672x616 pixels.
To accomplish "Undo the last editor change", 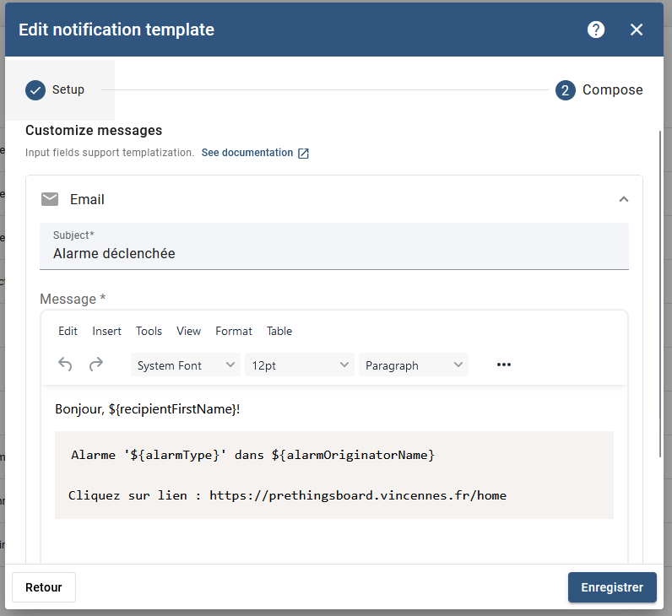I will coord(65,365).
